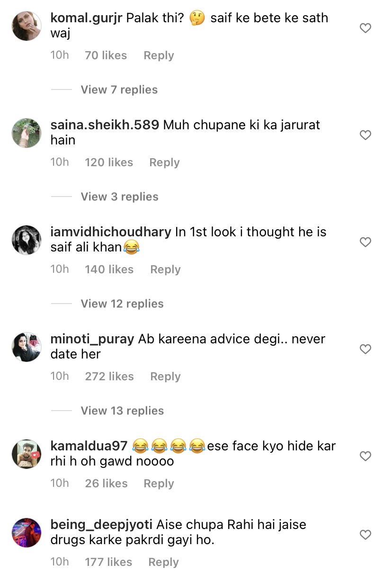Tap the heart beside being_deepjyoti's comment
This screenshot has height=582, width=392.
pos(365,535)
